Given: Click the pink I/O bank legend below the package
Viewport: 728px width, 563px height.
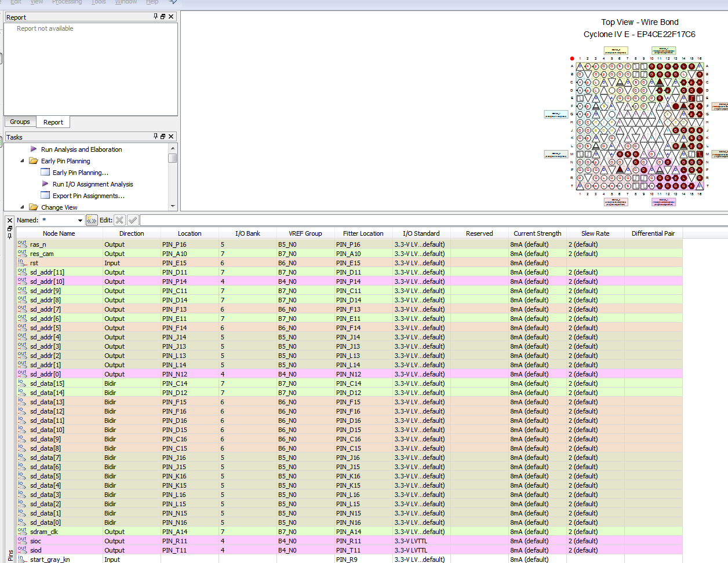Looking at the screenshot, I should (x=663, y=202).
